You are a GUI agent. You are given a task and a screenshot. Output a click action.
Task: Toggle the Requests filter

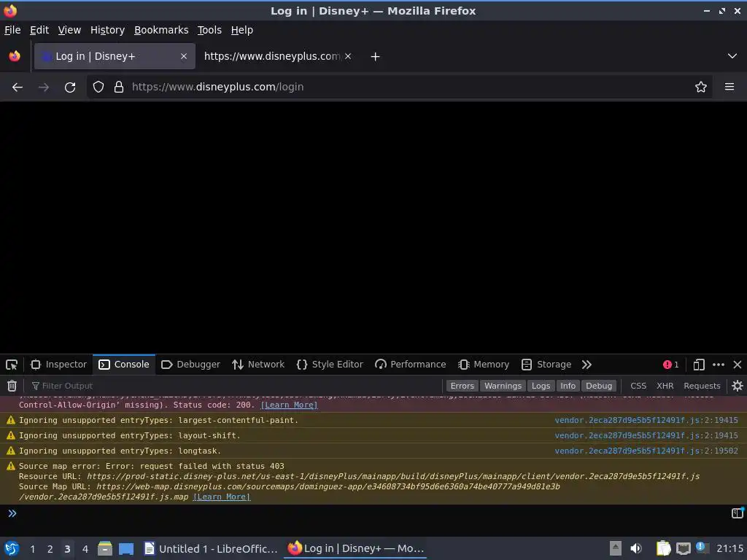click(x=702, y=386)
